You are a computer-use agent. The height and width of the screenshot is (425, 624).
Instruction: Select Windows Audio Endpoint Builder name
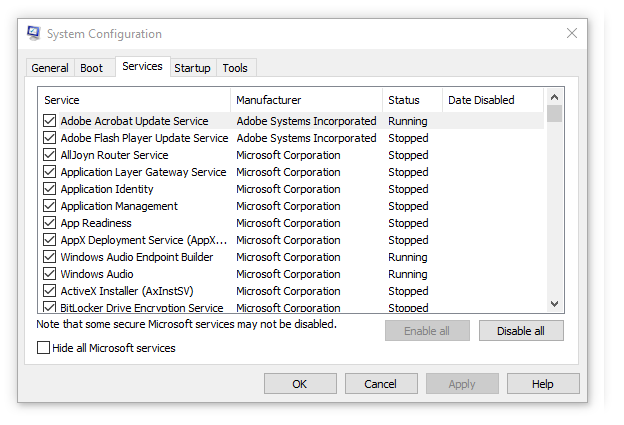click(137, 257)
